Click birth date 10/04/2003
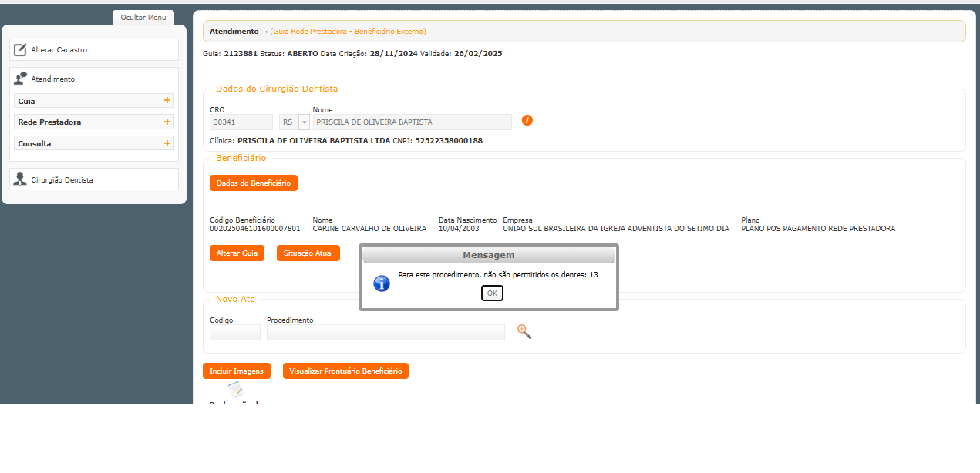980x473 pixels. click(460, 229)
